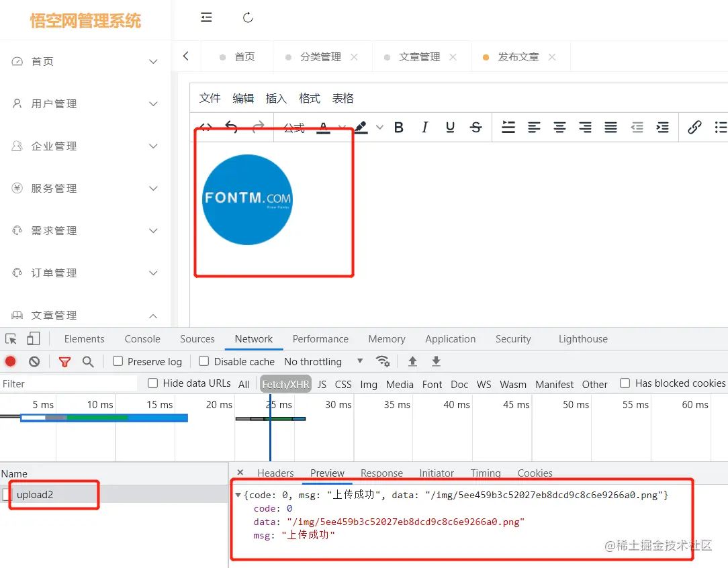
Task: Increase the indent
Action: (663, 127)
